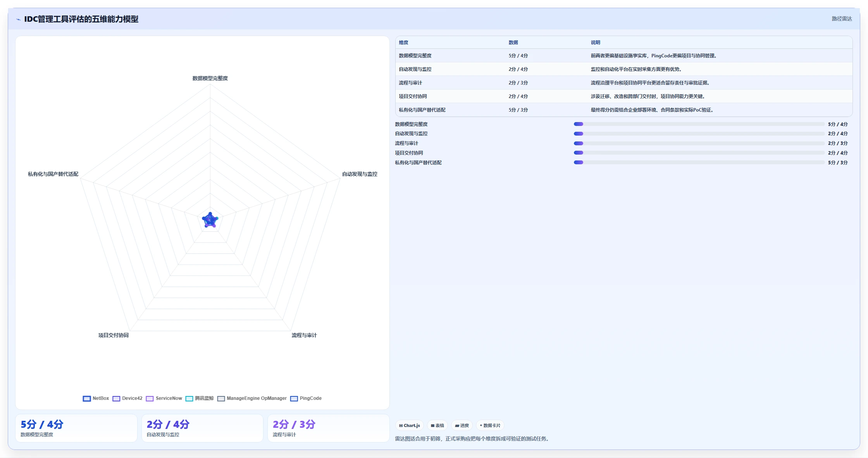Click the Chart.js chip
The height and width of the screenshot is (458, 868).
(409, 425)
